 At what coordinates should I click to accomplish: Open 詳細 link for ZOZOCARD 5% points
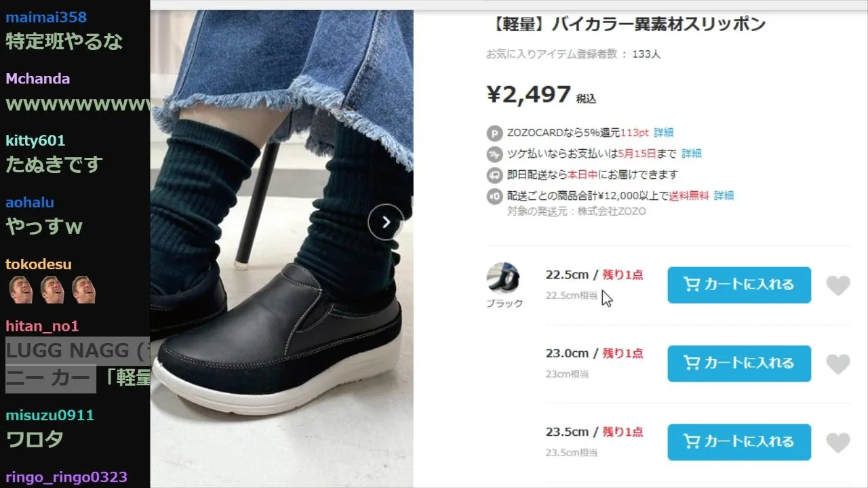663,132
